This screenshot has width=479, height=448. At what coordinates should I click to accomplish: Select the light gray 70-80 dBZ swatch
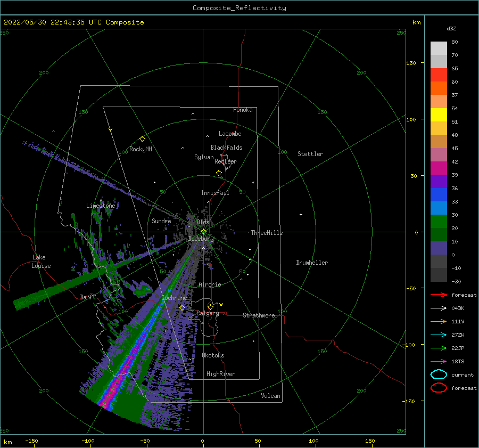pos(439,48)
